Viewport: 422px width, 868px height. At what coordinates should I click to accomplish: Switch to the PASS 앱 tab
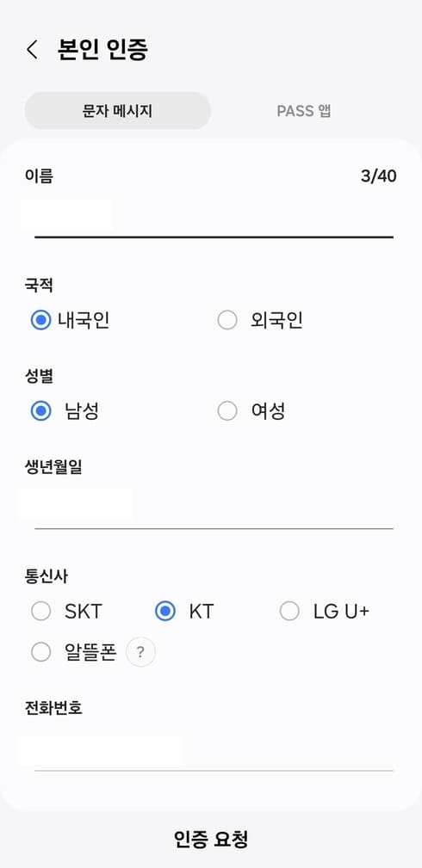[304, 111]
